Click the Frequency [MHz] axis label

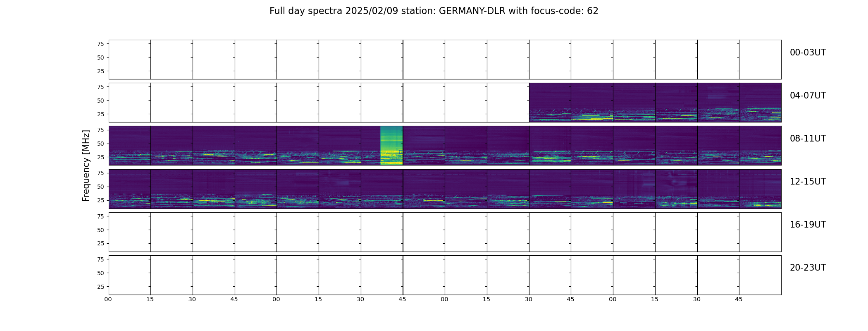pyautogui.click(x=86, y=166)
